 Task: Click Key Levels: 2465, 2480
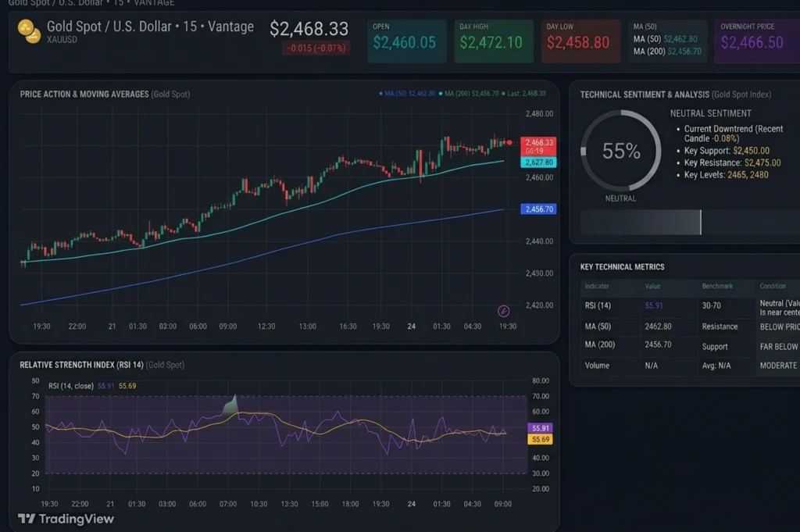(x=726, y=174)
